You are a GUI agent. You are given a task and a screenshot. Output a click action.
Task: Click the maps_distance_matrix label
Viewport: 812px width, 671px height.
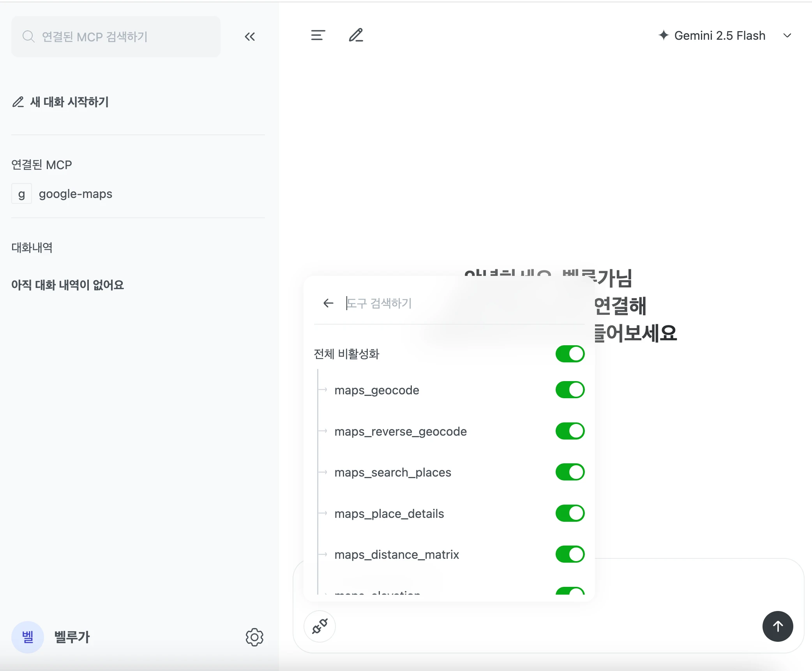396,554
